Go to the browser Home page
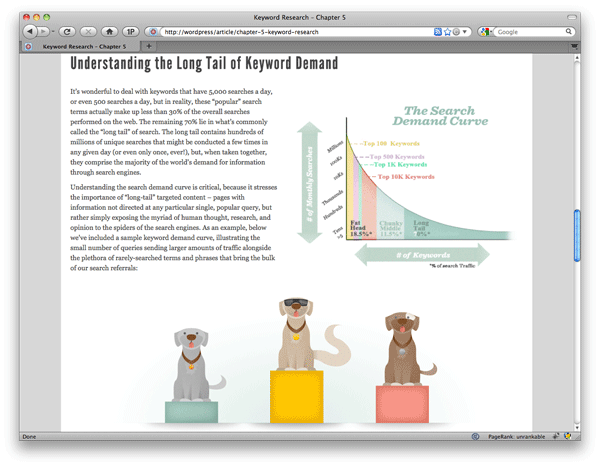 [109, 32]
